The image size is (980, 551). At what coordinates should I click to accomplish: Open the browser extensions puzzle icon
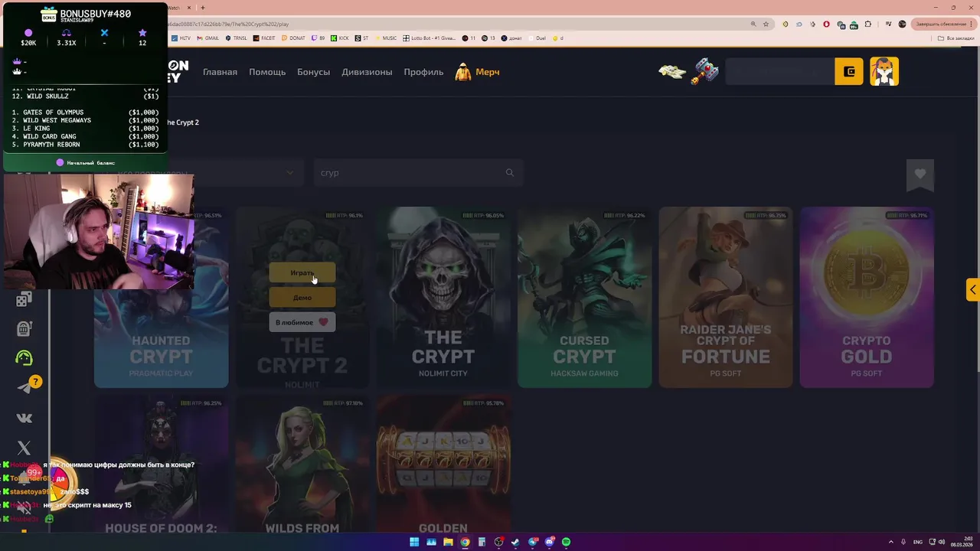[x=867, y=24]
